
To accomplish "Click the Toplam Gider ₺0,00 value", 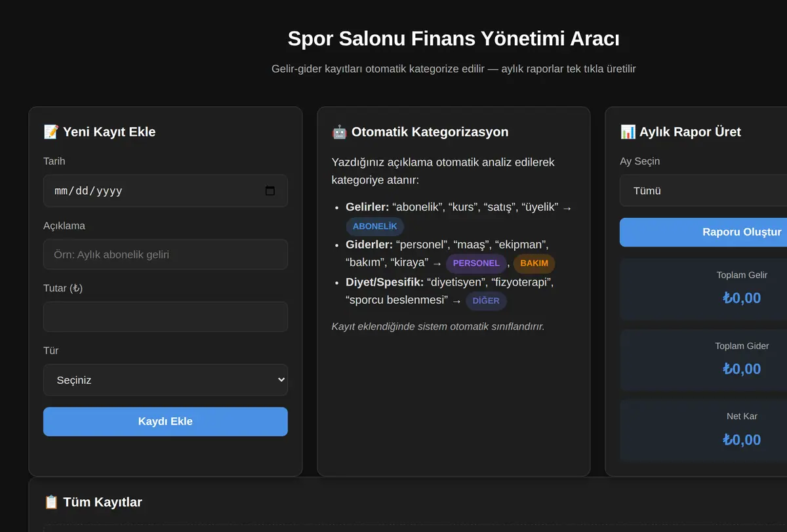I will (x=742, y=369).
